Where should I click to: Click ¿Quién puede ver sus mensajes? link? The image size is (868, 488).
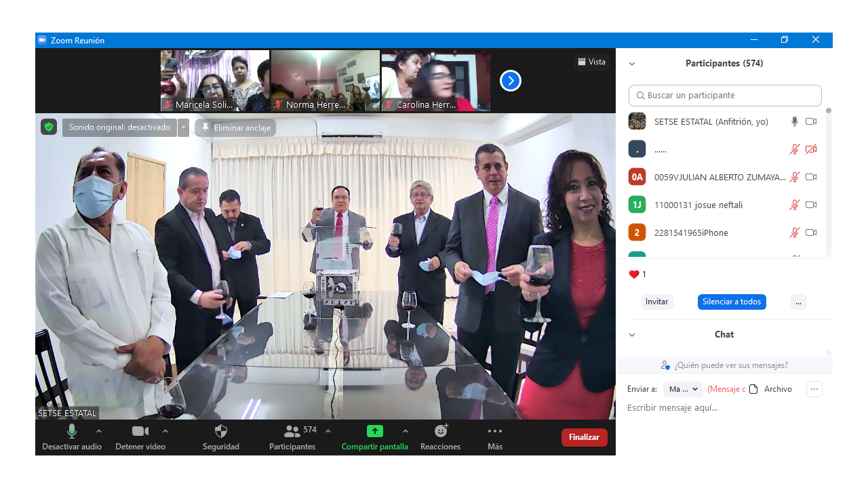tap(724, 365)
